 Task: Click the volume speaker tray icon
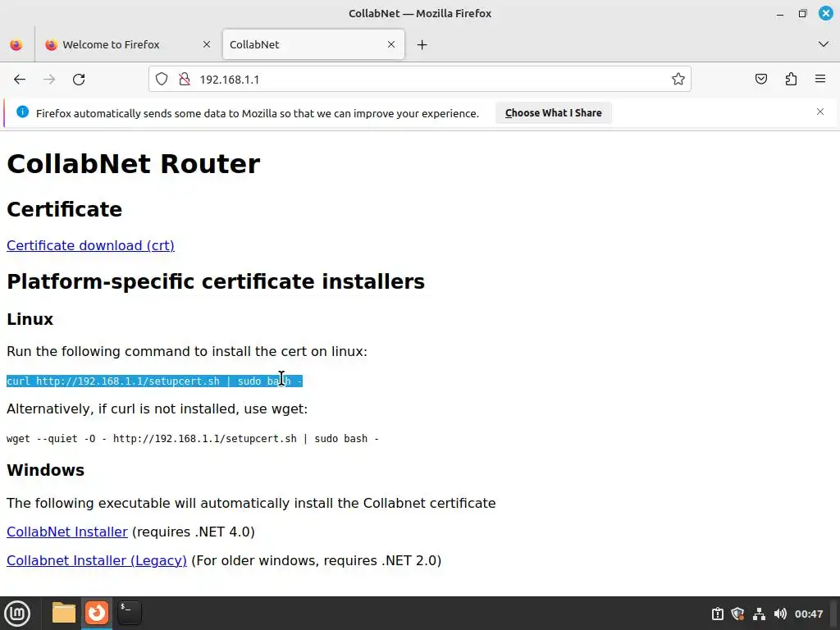(x=781, y=614)
